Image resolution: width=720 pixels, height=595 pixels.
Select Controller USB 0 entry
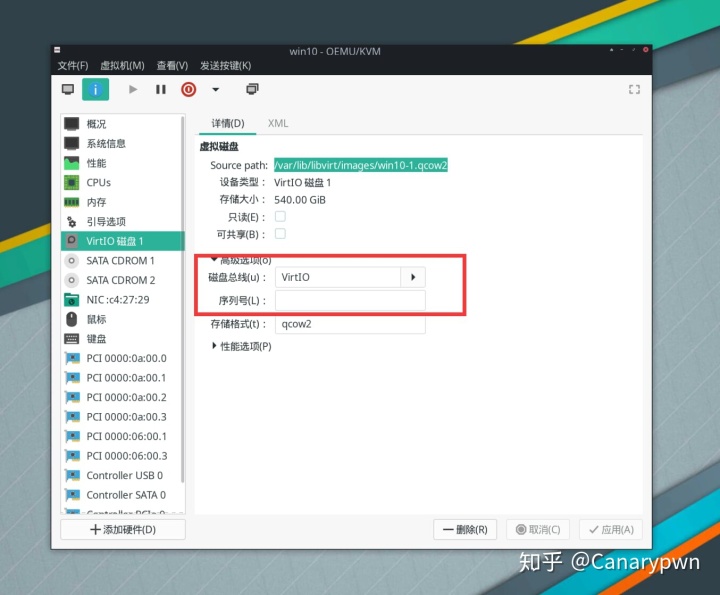(123, 475)
